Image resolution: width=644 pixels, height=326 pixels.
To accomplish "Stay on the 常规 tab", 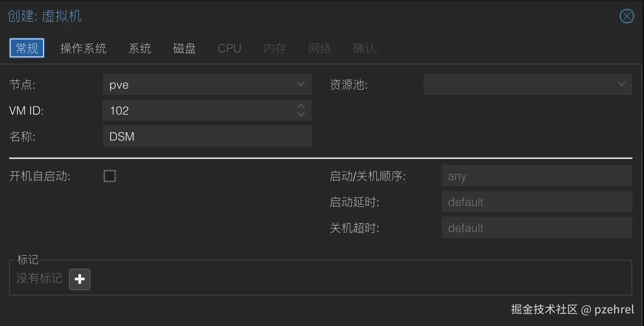I will point(26,48).
